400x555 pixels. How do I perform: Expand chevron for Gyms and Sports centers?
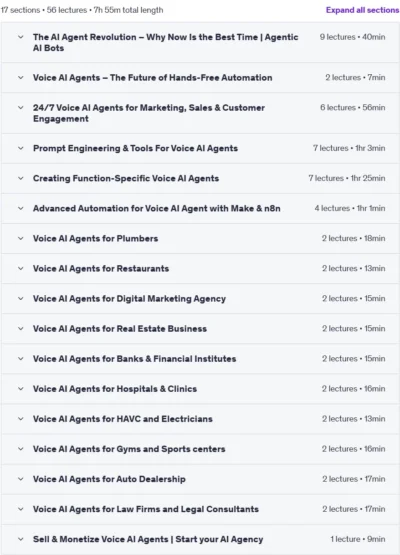pos(21,449)
